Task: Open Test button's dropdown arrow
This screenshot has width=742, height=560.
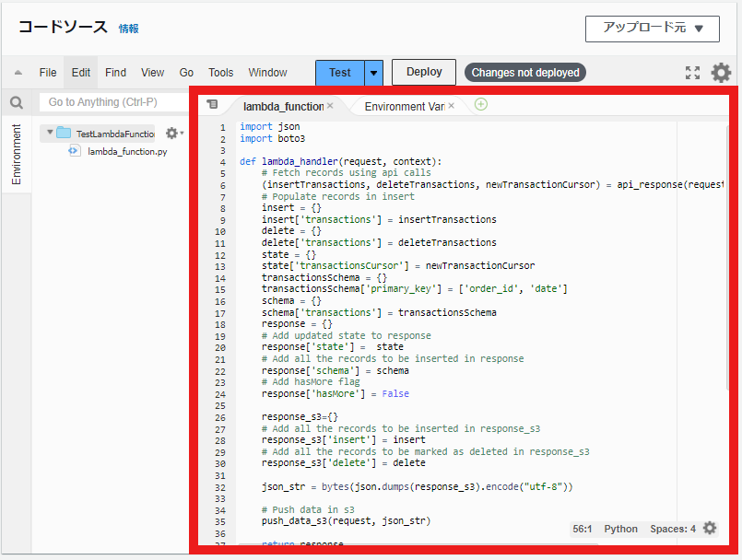Action: click(x=372, y=72)
